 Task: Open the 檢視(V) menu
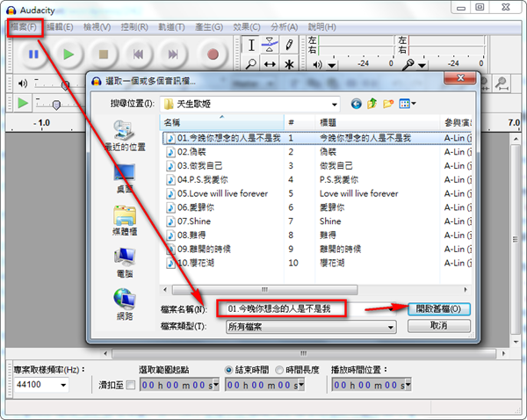[97, 27]
